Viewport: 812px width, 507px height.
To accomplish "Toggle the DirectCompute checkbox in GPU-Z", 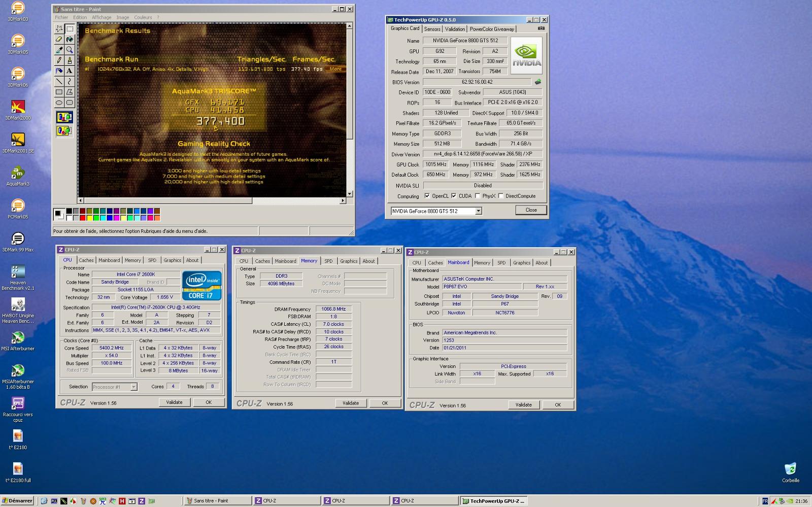I will [501, 196].
